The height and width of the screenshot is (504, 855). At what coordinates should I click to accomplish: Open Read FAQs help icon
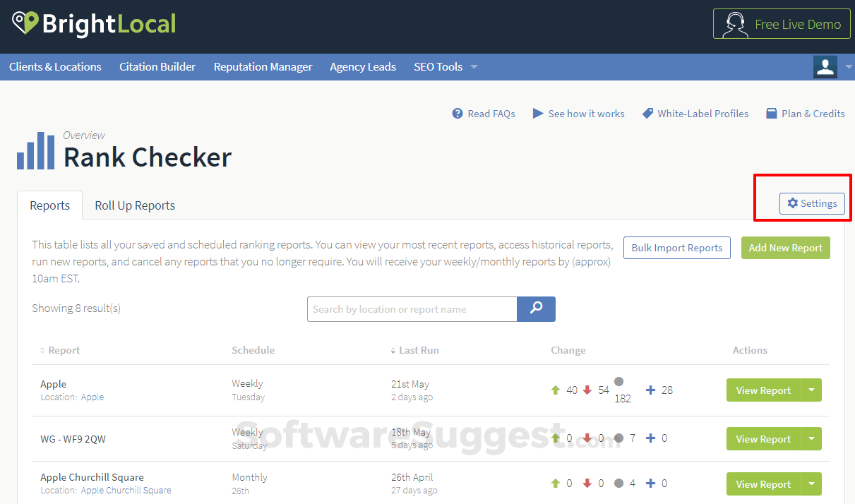coord(458,114)
